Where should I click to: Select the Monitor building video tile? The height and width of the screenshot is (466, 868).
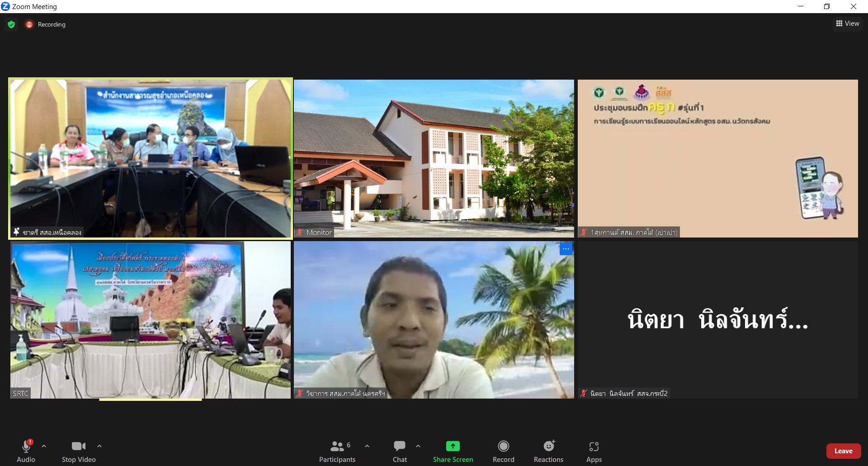434,158
